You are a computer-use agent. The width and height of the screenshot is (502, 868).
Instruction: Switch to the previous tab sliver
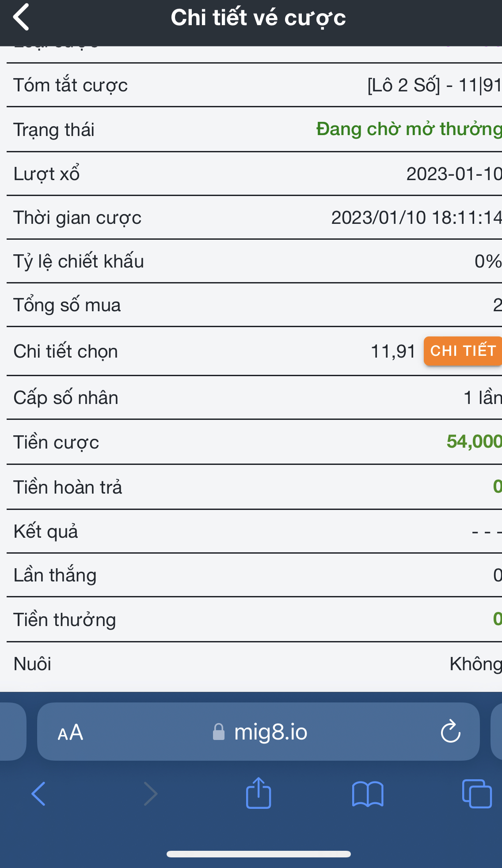[12, 732]
